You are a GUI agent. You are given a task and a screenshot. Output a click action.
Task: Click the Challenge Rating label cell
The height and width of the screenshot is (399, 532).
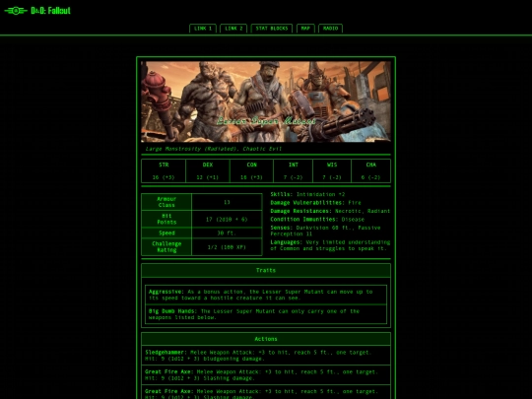click(166, 247)
